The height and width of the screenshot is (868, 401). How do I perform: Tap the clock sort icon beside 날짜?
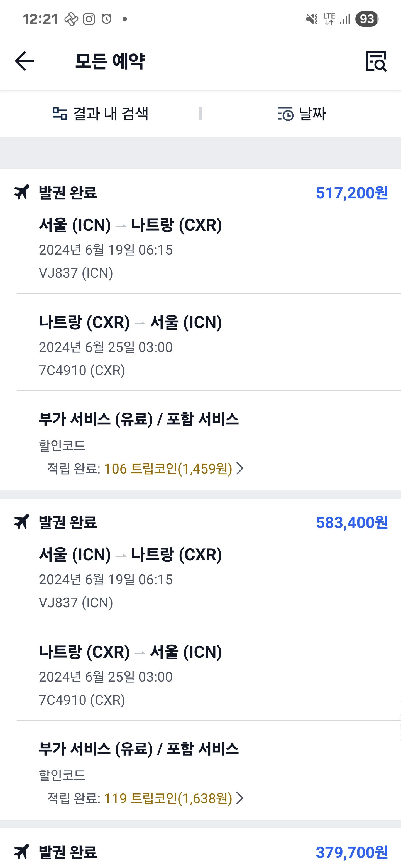(x=285, y=114)
